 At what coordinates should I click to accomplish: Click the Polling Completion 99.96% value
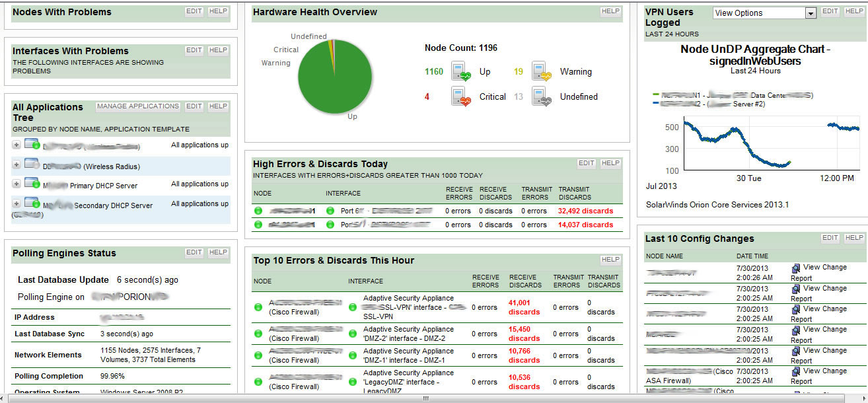pos(112,376)
